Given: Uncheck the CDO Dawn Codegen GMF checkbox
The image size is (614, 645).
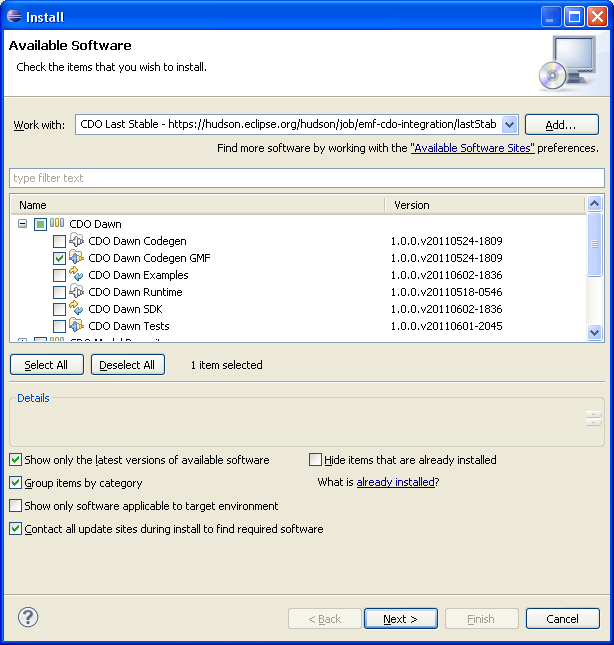Looking at the screenshot, I should pos(59,258).
